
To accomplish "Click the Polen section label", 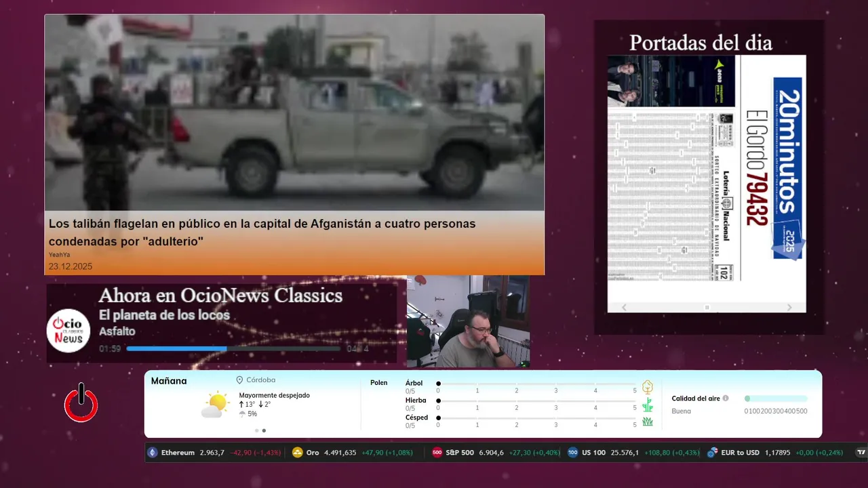I will tap(379, 383).
